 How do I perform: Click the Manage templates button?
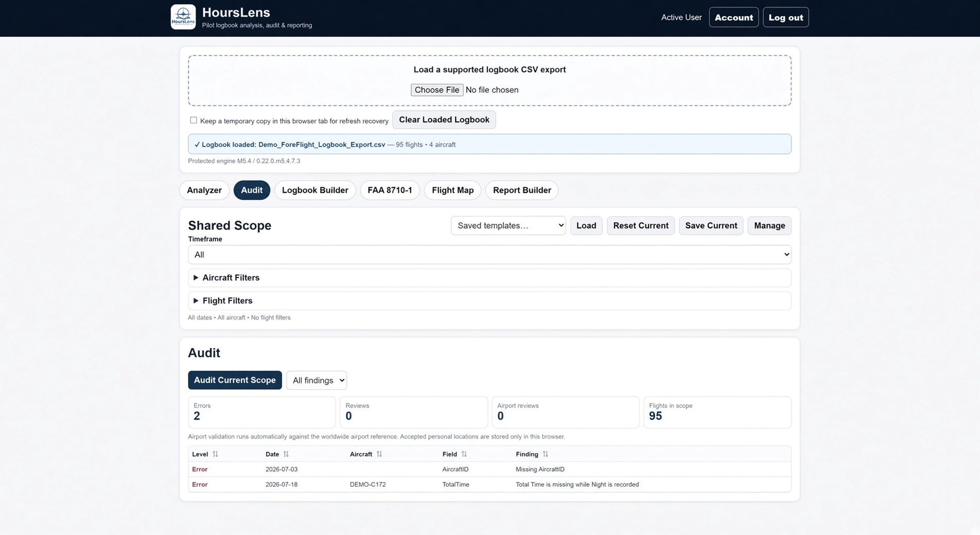coord(769,225)
